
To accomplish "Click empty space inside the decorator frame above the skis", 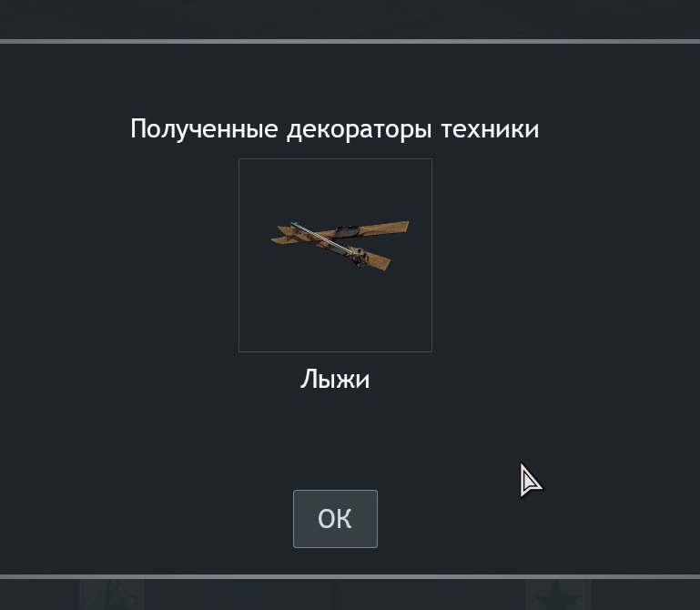I will [x=335, y=188].
